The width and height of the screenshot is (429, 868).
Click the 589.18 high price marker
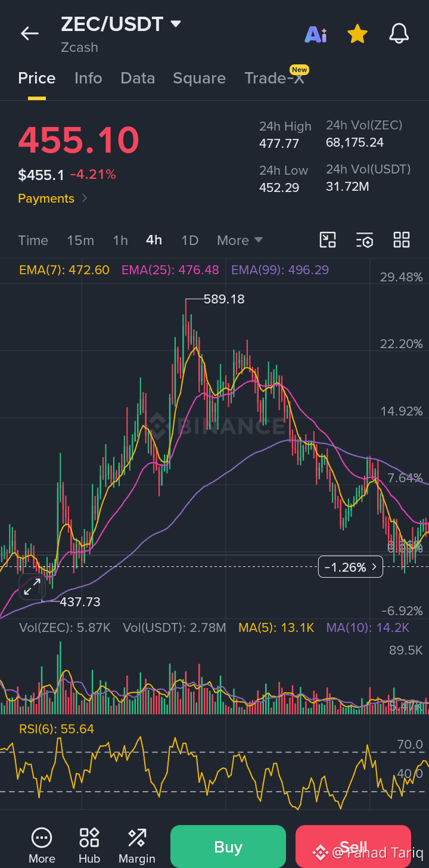[x=224, y=299]
